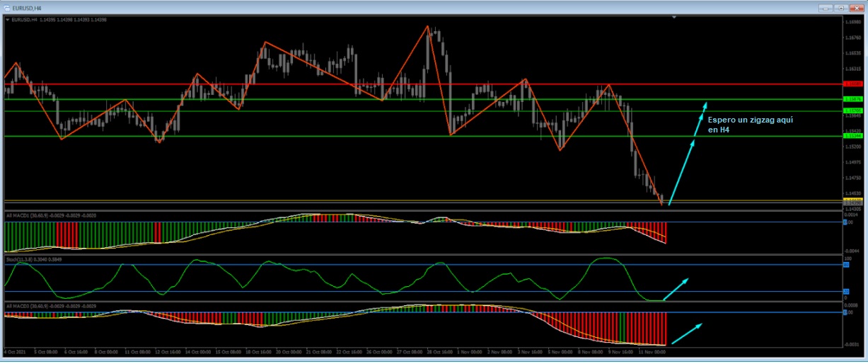
Task: Select the red price label 1.16080
Action: coord(852,84)
